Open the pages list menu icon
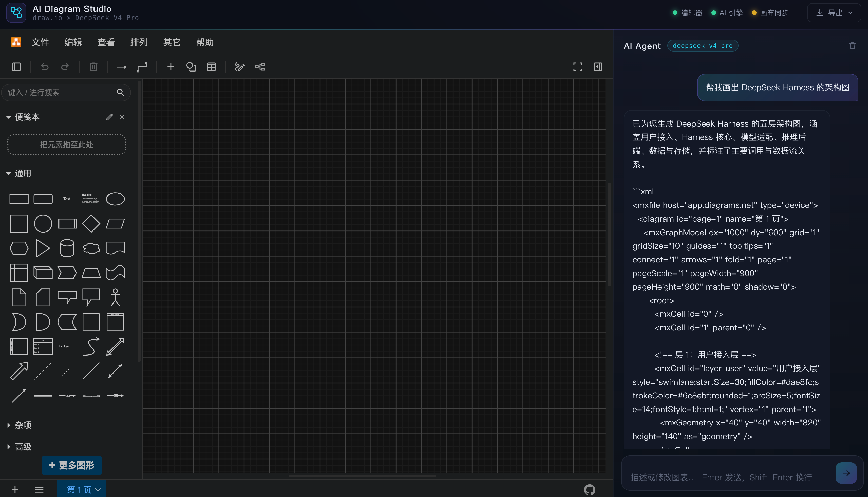Image resolution: width=868 pixels, height=497 pixels. point(39,490)
